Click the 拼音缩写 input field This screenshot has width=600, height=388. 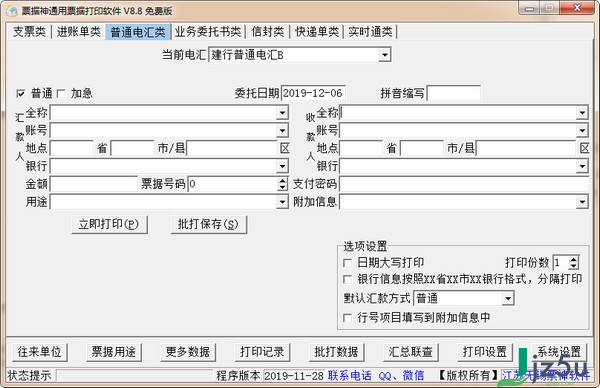[x=453, y=93]
